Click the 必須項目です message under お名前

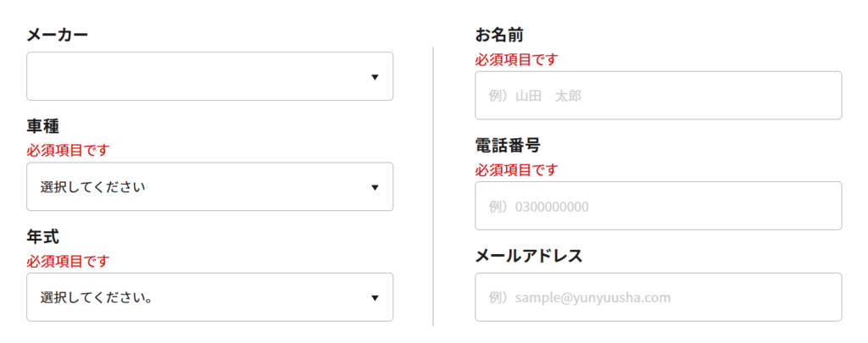click(516, 59)
